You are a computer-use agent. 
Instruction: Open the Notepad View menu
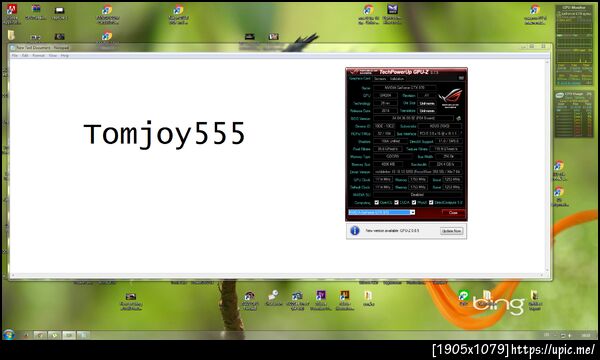pos(52,55)
